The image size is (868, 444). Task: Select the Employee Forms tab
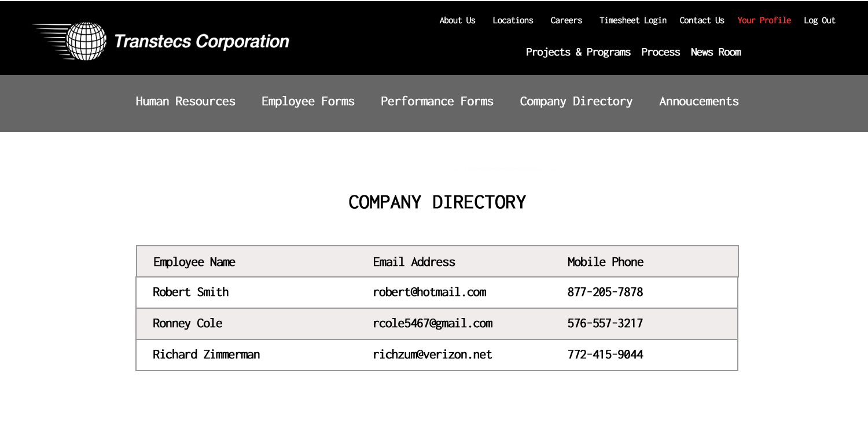point(308,101)
